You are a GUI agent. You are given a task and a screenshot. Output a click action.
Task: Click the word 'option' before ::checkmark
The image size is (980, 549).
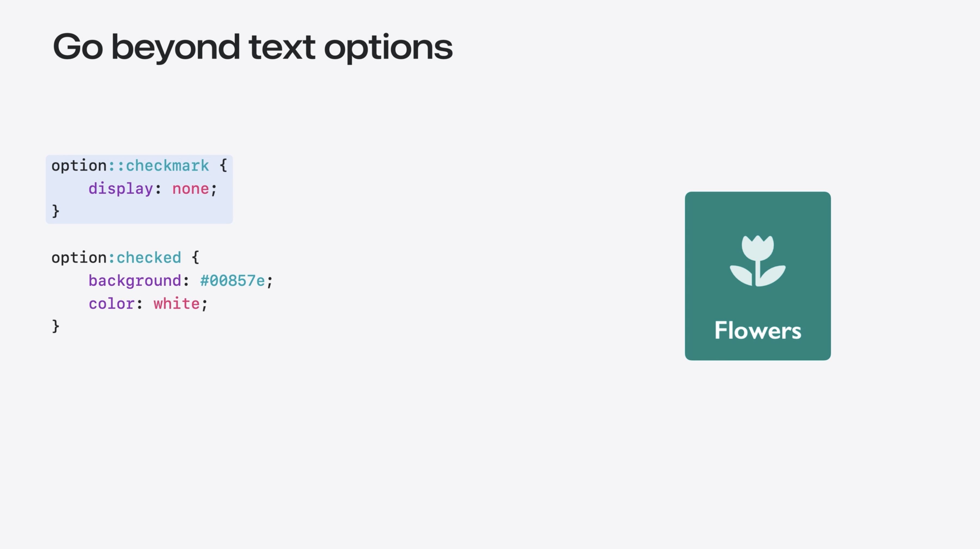tap(79, 166)
